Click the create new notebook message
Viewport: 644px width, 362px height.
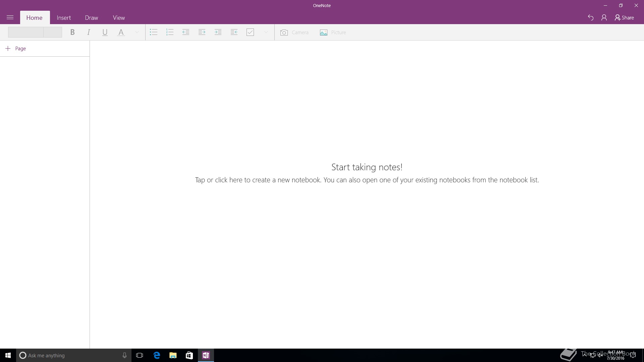(367, 180)
